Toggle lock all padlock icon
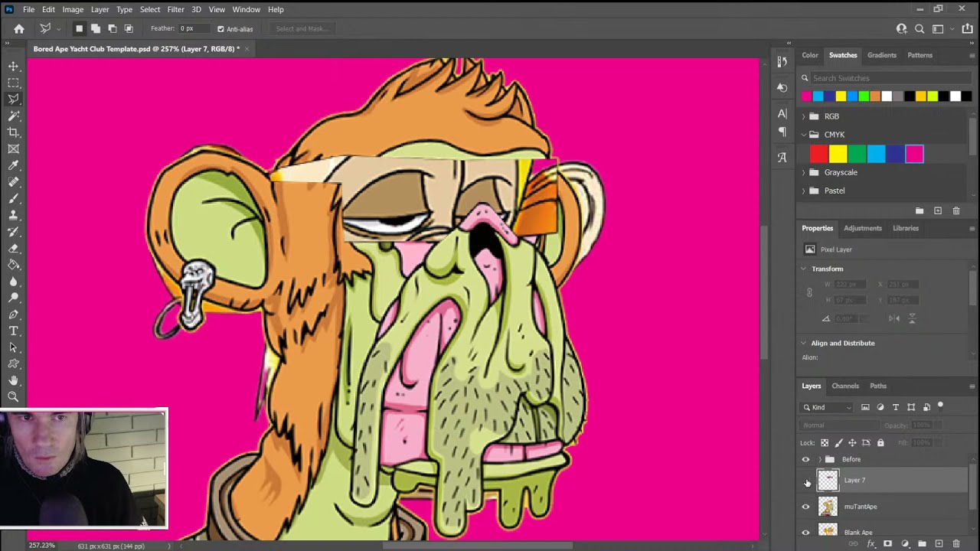 [880, 442]
